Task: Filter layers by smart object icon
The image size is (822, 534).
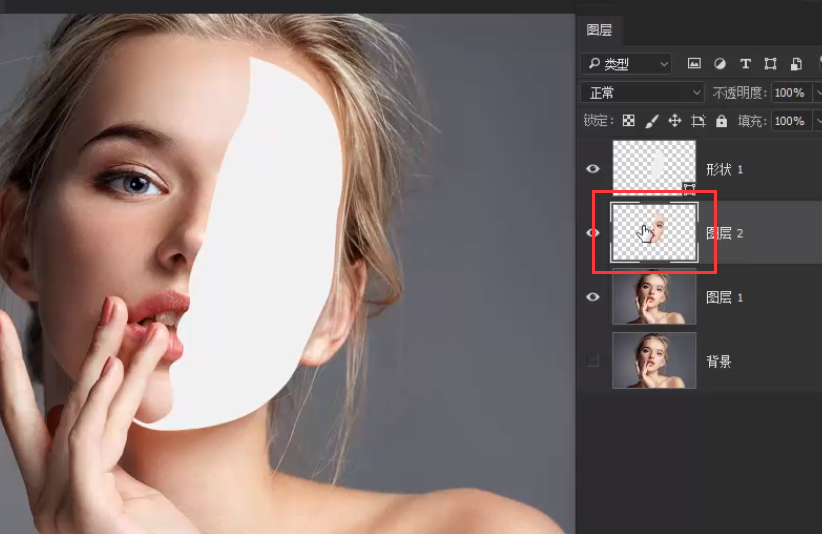Action: (796, 64)
